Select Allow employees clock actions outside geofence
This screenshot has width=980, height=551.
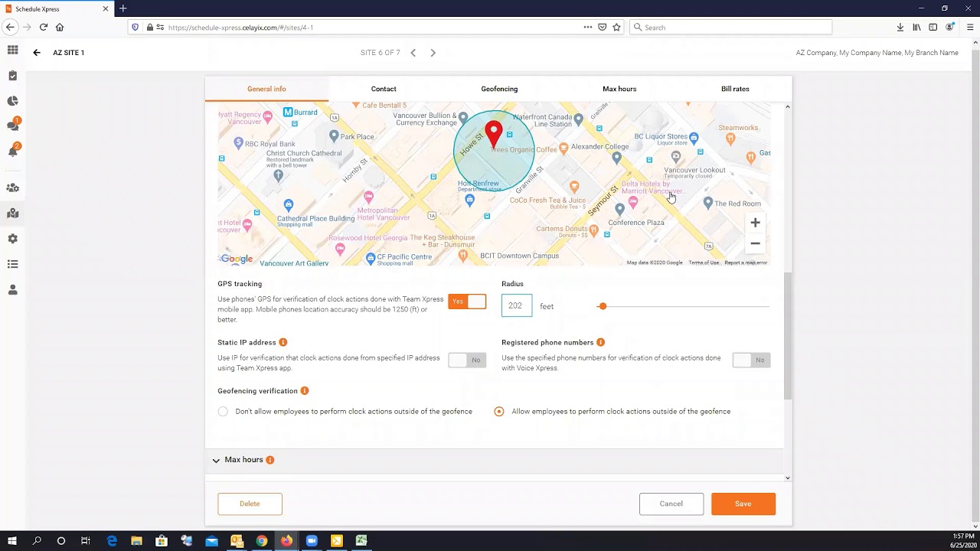tap(499, 412)
